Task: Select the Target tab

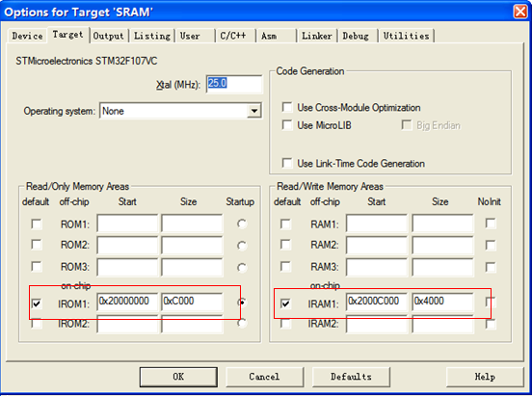Action: (67, 35)
